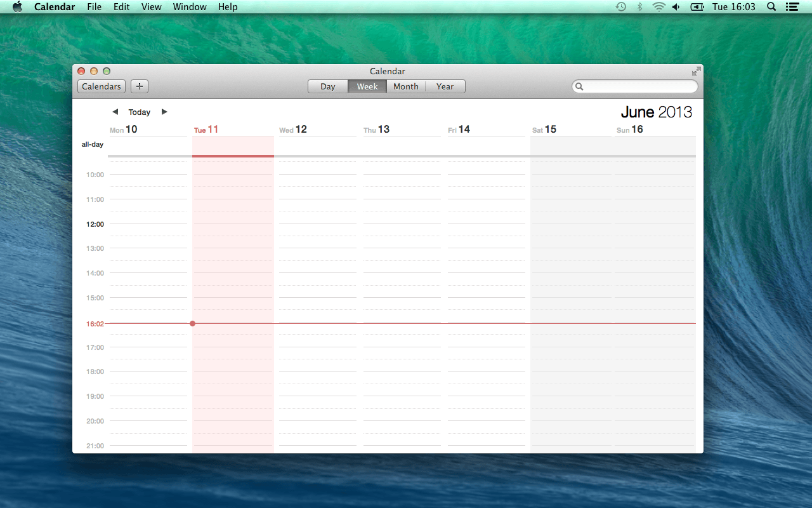Select Sat 15 day header
This screenshot has width=812, height=508.
(x=544, y=130)
